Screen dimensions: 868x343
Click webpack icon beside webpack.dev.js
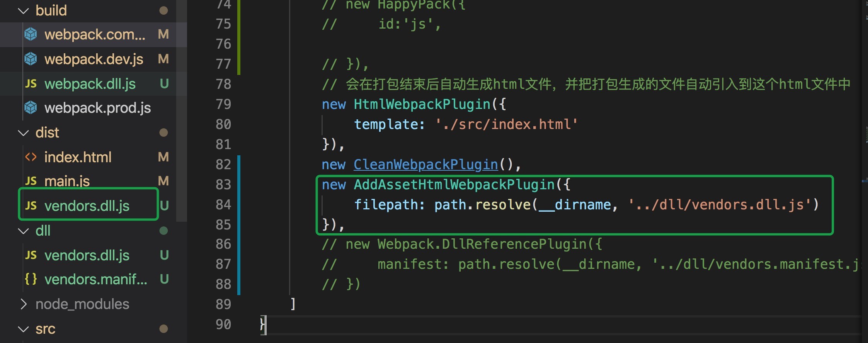click(x=31, y=59)
